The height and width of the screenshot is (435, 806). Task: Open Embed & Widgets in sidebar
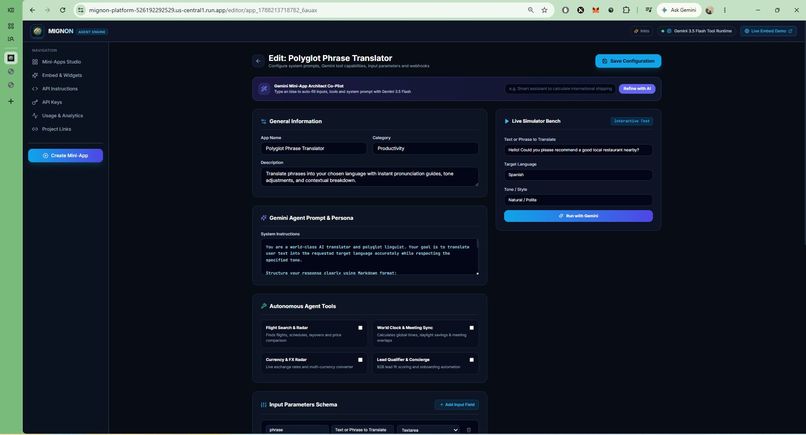tap(62, 75)
